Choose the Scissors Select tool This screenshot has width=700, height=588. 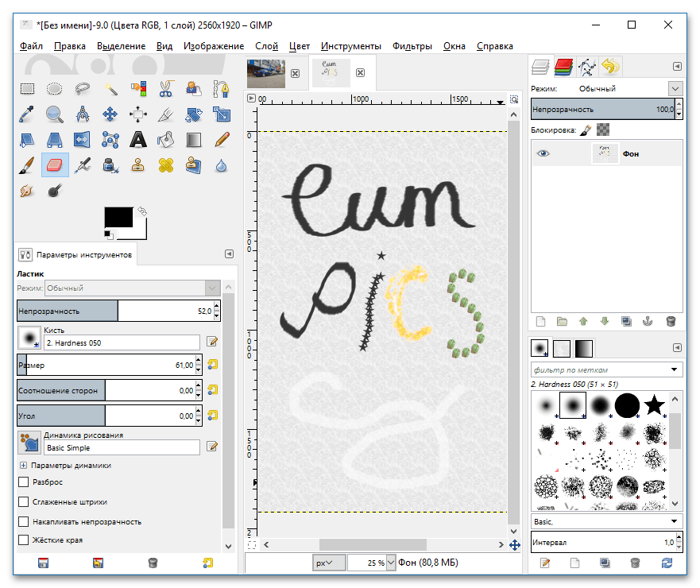(166, 89)
